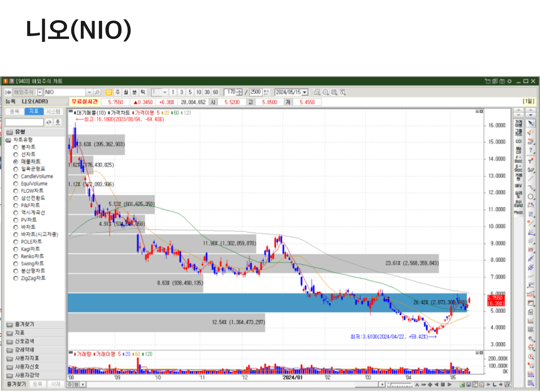Open the question mark help tool
The width and height of the screenshot is (540, 392).
(531, 151)
